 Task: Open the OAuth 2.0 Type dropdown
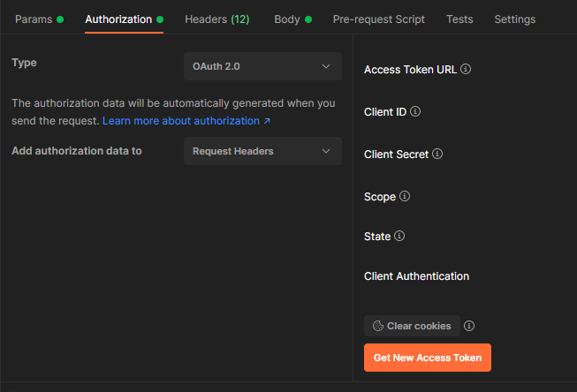(262, 66)
